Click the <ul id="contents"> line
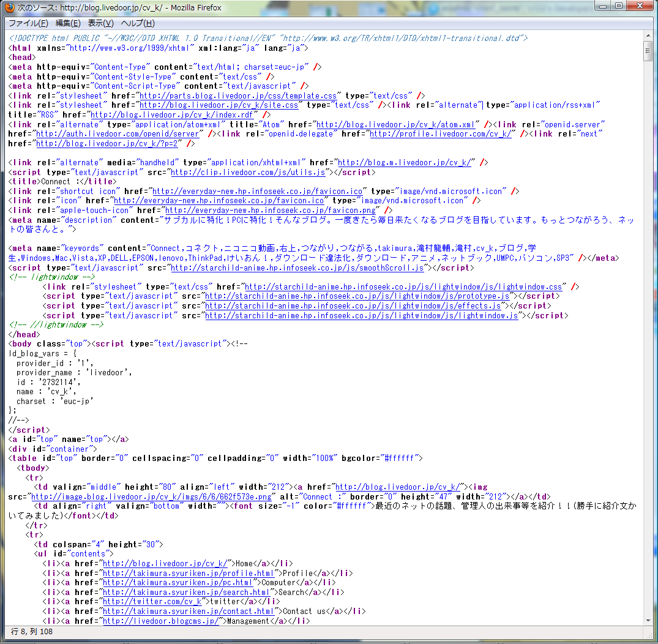The height and width of the screenshot is (644, 658). (74, 554)
